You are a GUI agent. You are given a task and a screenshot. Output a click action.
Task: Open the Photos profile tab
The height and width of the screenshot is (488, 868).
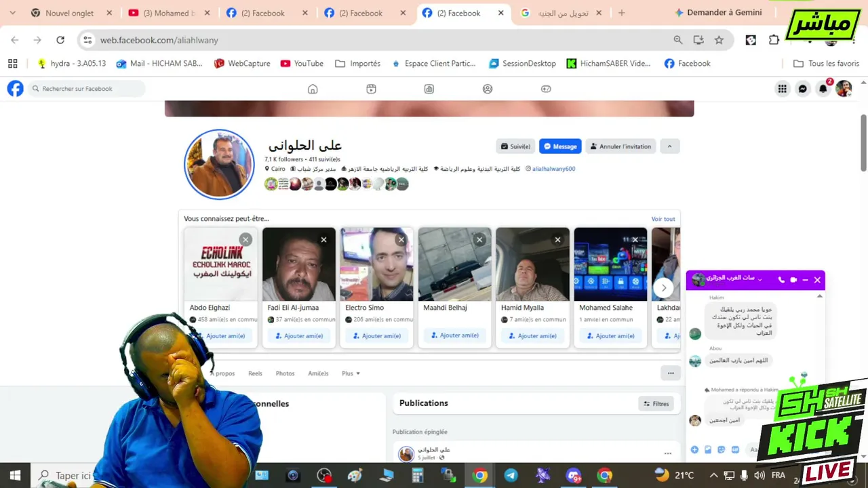pos(285,373)
